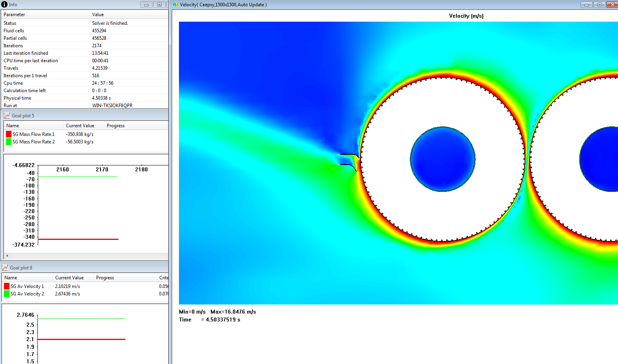Minimize the Info window
Screen dimensions: 618x364
(146, 5)
